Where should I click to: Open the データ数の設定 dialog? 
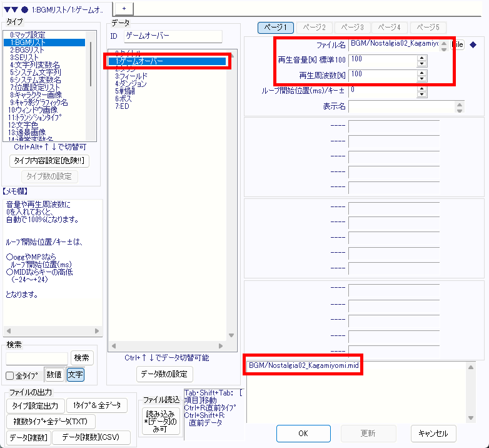[164, 374]
